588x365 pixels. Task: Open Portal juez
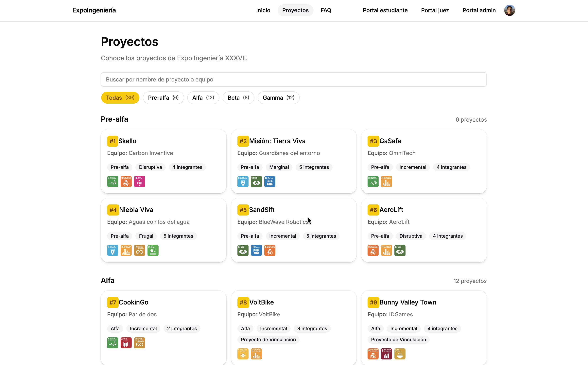click(435, 10)
